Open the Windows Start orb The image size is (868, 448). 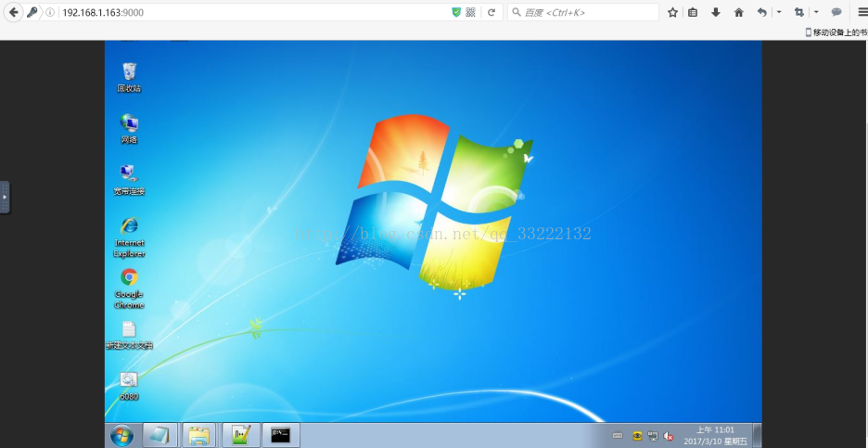(121, 436)
